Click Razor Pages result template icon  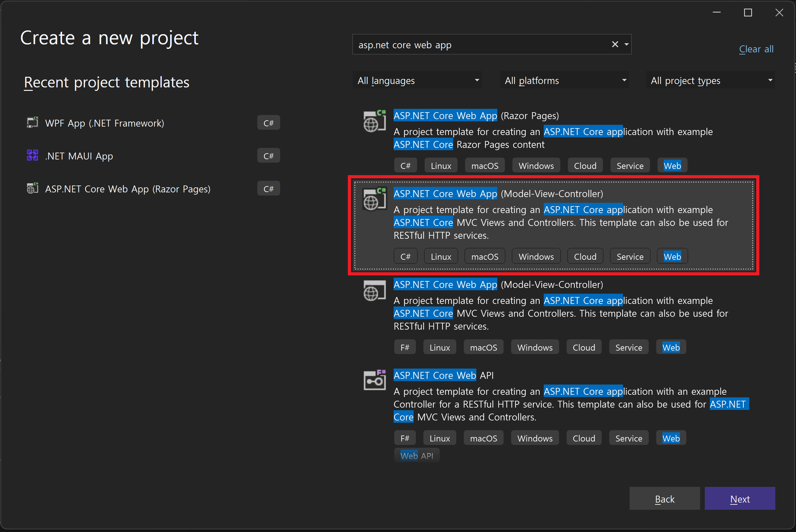click(x=374, y=122)
